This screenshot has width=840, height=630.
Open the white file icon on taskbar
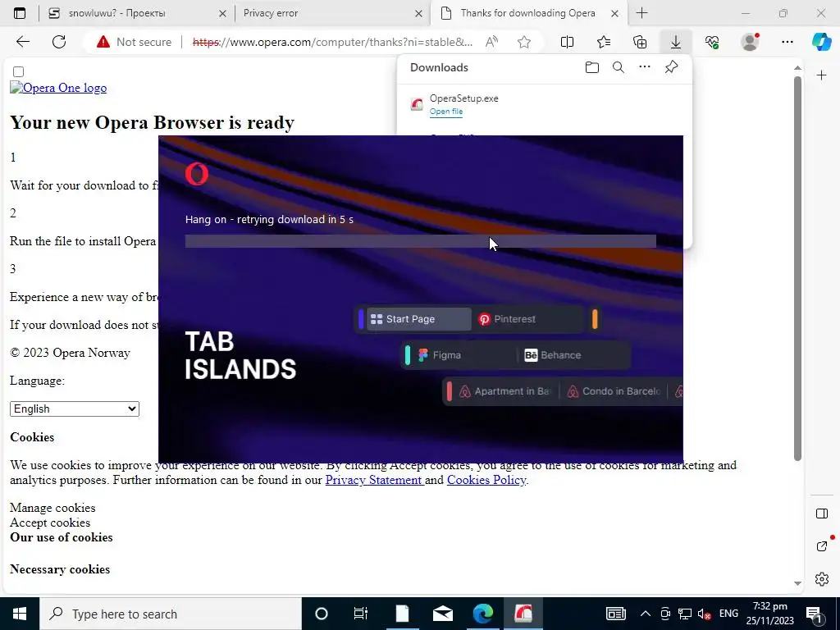point(402,614)
